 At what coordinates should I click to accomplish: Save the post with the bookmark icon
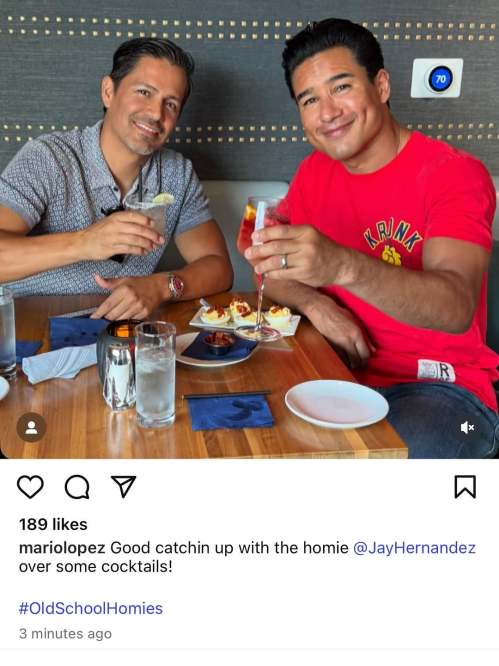click(465, 487)
